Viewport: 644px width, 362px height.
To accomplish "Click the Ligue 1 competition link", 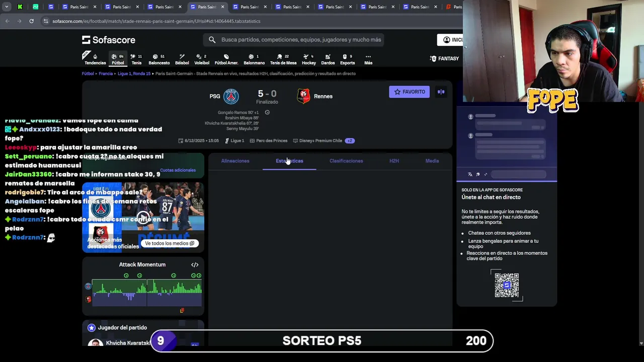I will click(x=234, y=141).
